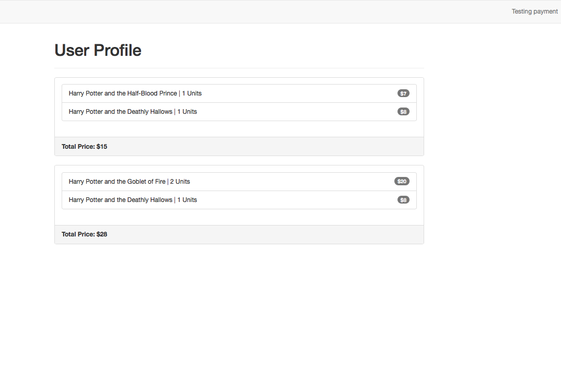Click $8 badge in the $28 order
Screen dimensions: 561x392
[403, 200]
